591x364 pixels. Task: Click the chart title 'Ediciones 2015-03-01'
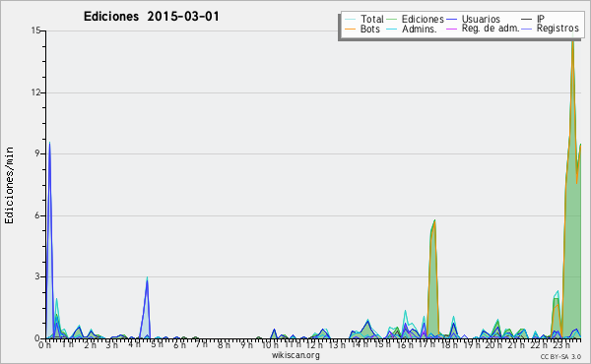[151, 17]
